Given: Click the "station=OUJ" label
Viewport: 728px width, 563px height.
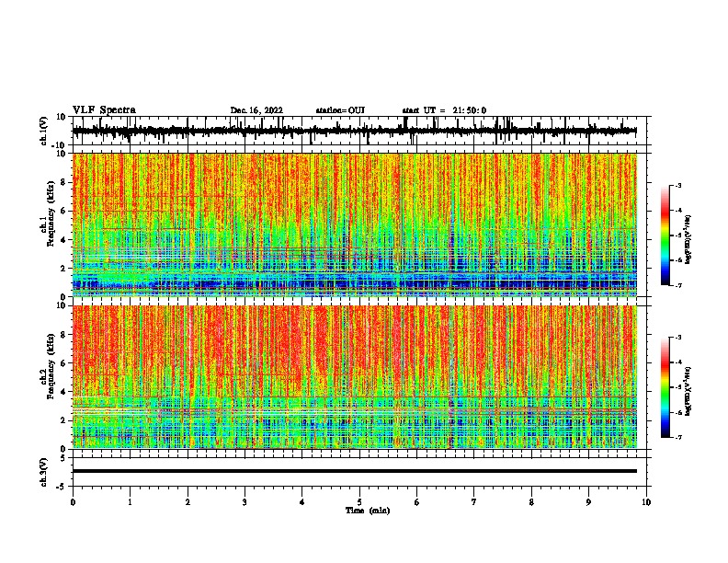Looking at the screenshot, I should [340, 110].
